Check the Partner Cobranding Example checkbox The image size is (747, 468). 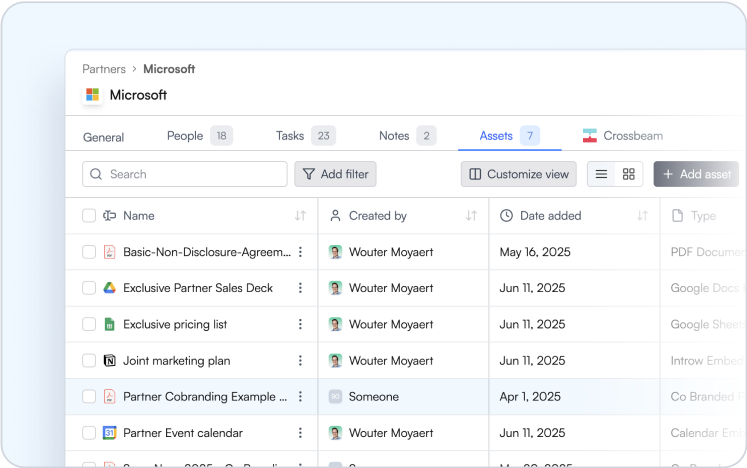click(89, 397)
